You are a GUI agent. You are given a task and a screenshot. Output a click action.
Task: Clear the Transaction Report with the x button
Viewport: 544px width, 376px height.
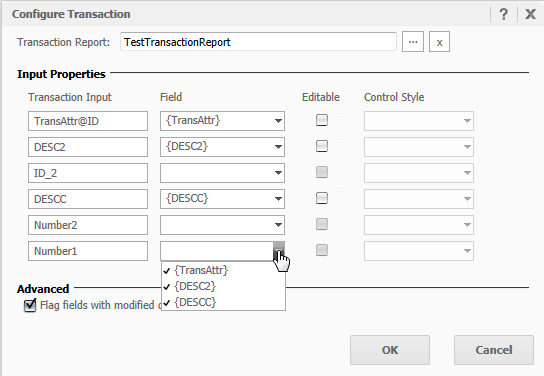tap(439, 42)
